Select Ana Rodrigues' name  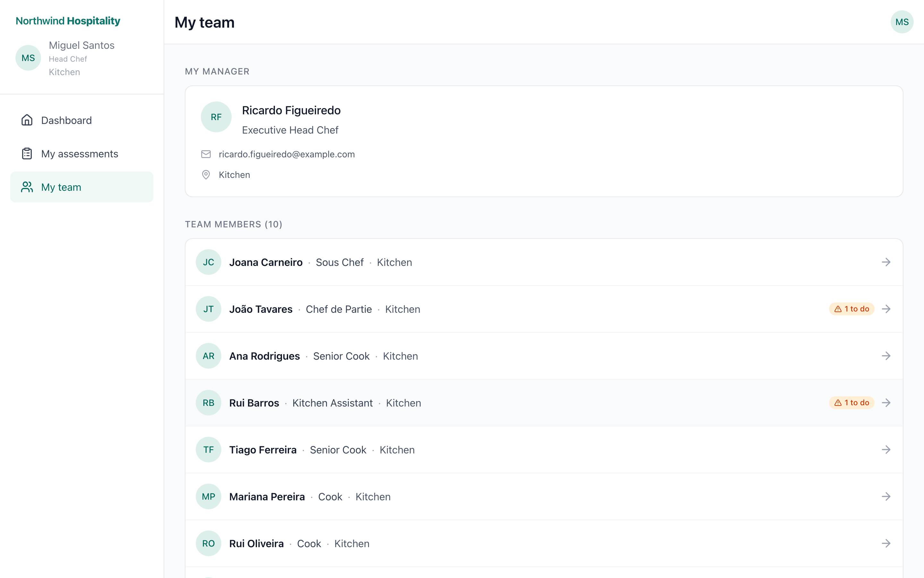pyautogui.click(x=265, y=356)
